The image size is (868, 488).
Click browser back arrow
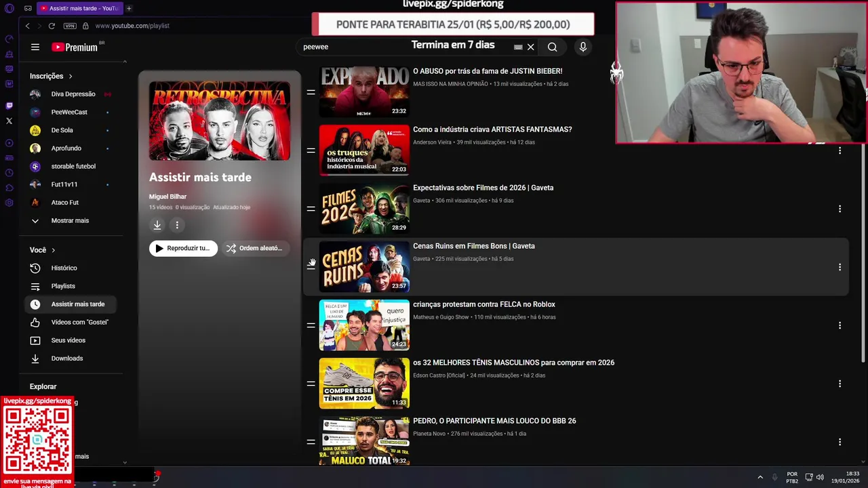(27, 26)
